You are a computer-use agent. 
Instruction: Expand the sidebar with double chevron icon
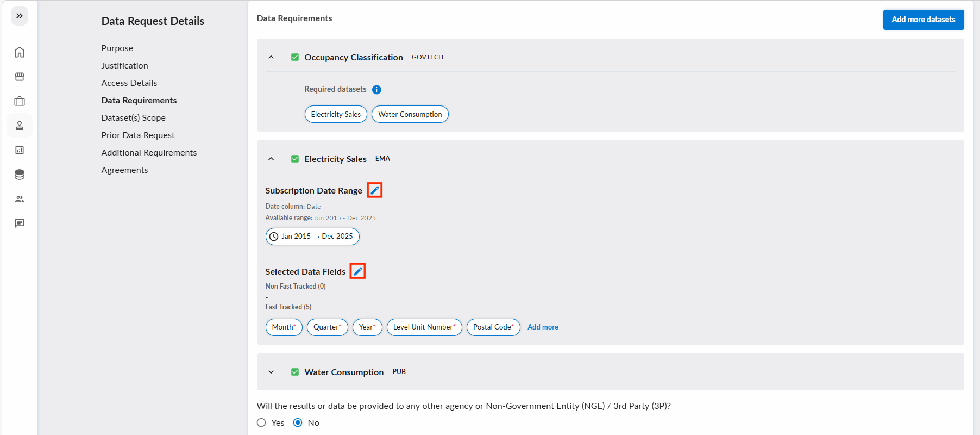coord(20,16)
